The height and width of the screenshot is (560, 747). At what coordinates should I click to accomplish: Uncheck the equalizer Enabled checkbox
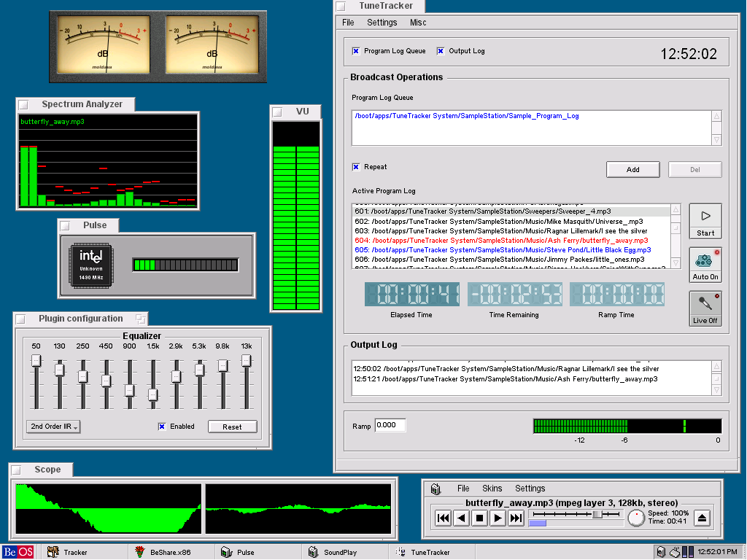pos(162,427)
